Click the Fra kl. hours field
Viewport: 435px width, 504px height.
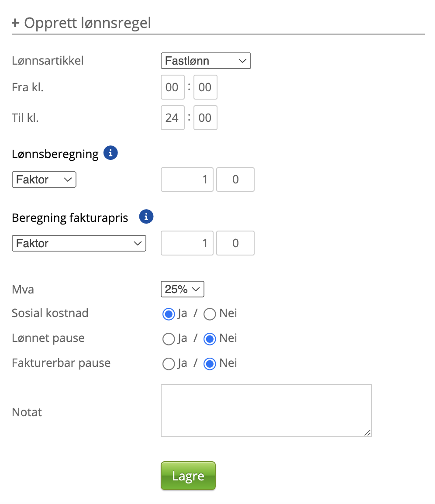[173, 87]
